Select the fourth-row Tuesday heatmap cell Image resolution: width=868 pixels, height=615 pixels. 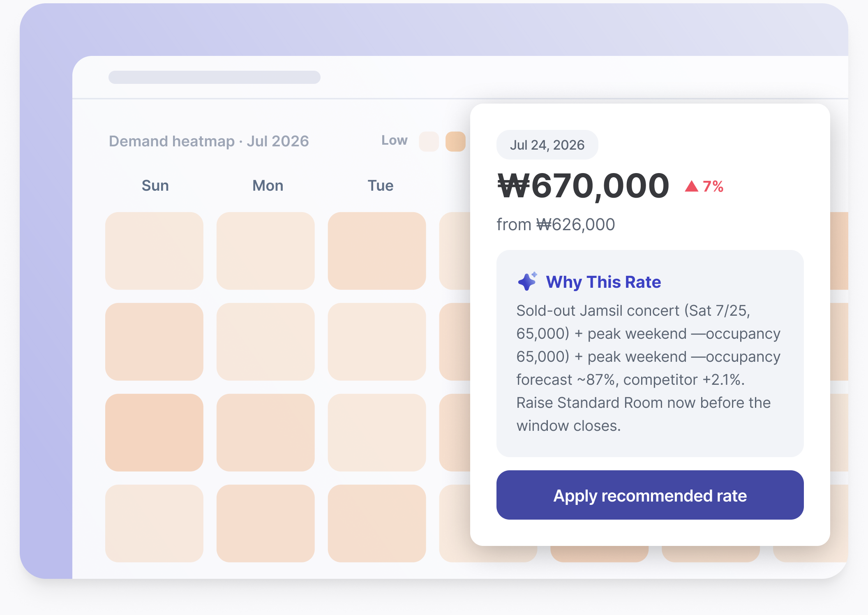[x=377, y=523]
